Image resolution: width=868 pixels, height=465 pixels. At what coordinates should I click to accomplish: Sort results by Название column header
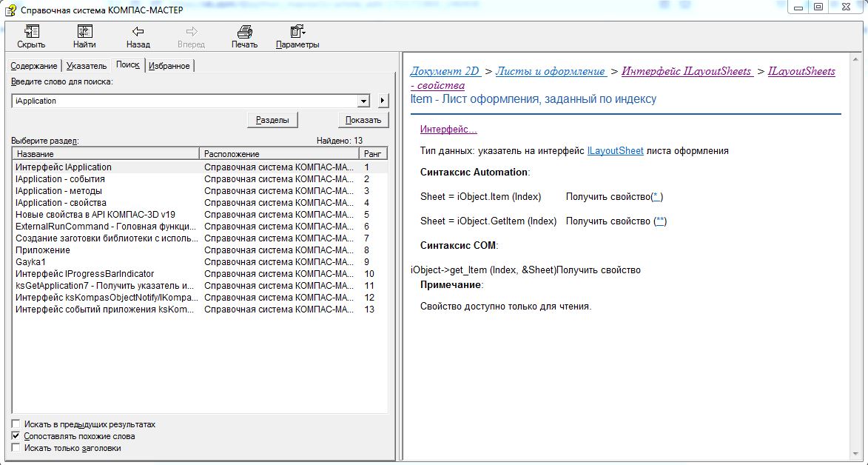pyautogui.click(x=106, y=153)
